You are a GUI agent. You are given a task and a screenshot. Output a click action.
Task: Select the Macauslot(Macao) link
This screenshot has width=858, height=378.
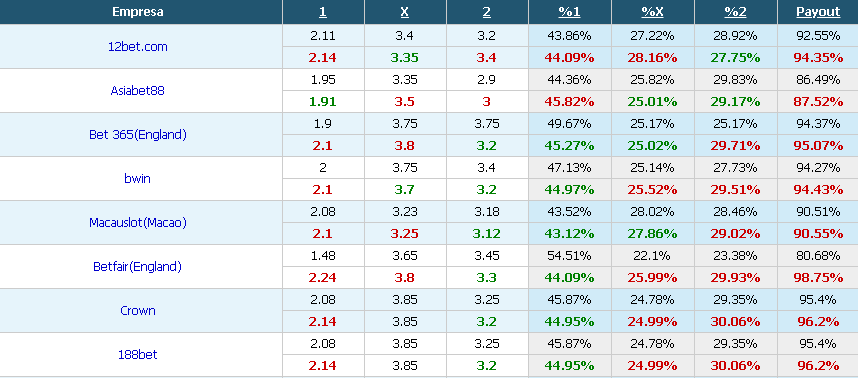point(138,223)
